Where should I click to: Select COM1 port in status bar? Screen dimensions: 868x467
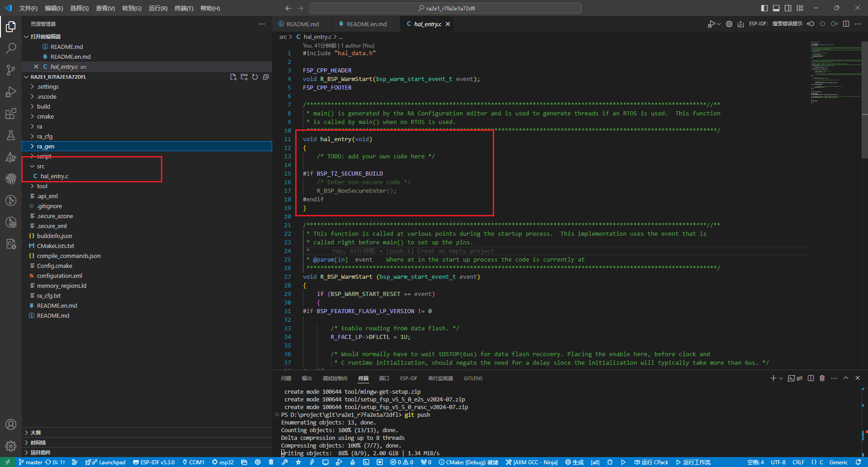coord(193,462)
